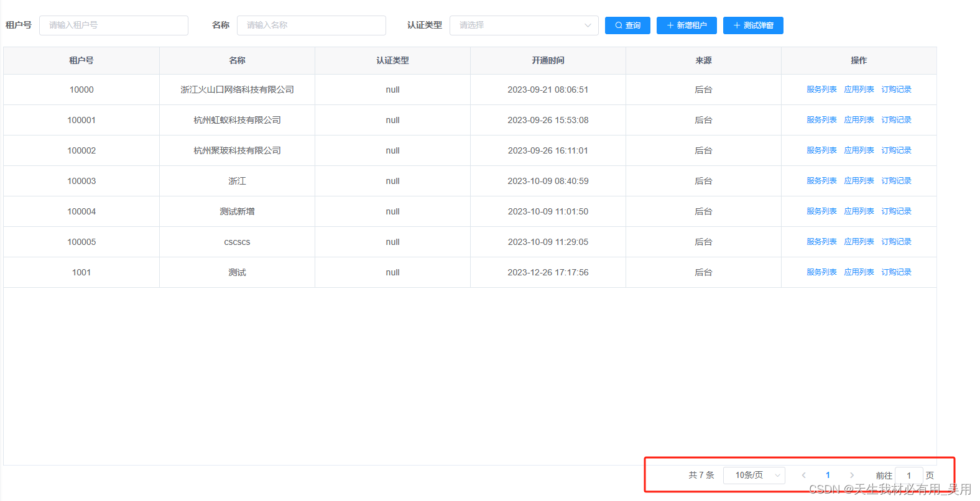The image size is (980, 501).
Task: Open 应用列表 for tenant 100003
Action: coord(859,181)
